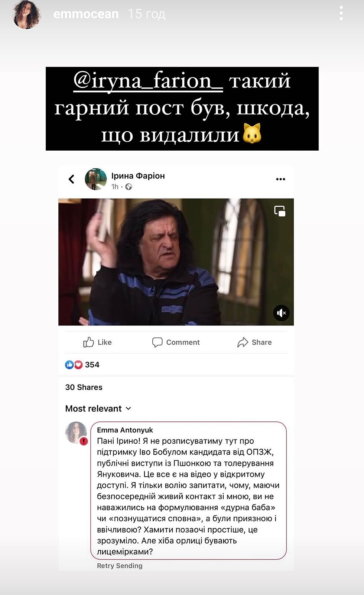
Task: Share the post using Share arrow
Action: (x=254, y=342)
